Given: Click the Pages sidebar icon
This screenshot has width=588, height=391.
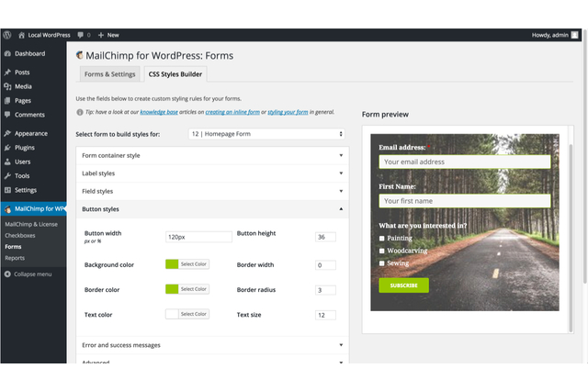Looking at the screenshot, I should [x=7, y=100].
